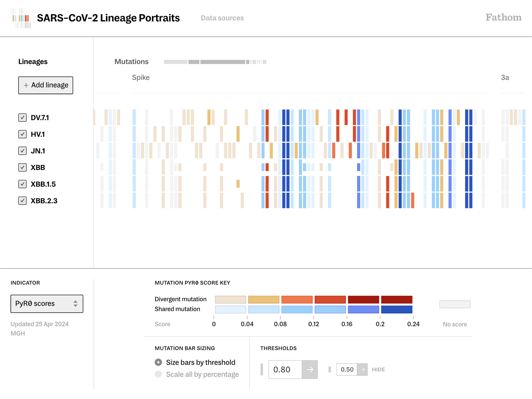Select the 3a gene section label
532x399 pixels.
point(505,78)
